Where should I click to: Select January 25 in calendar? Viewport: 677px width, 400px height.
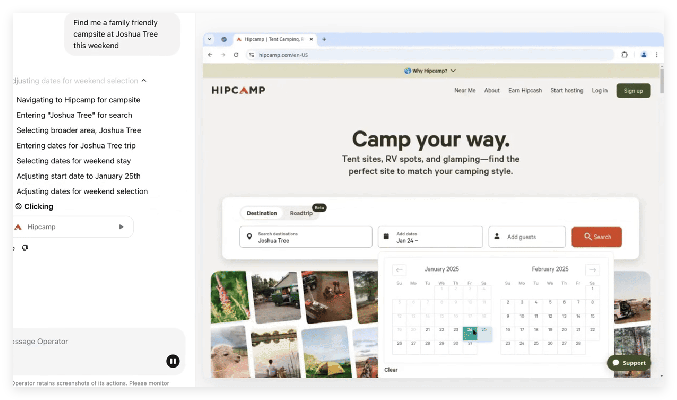[484, 333]
